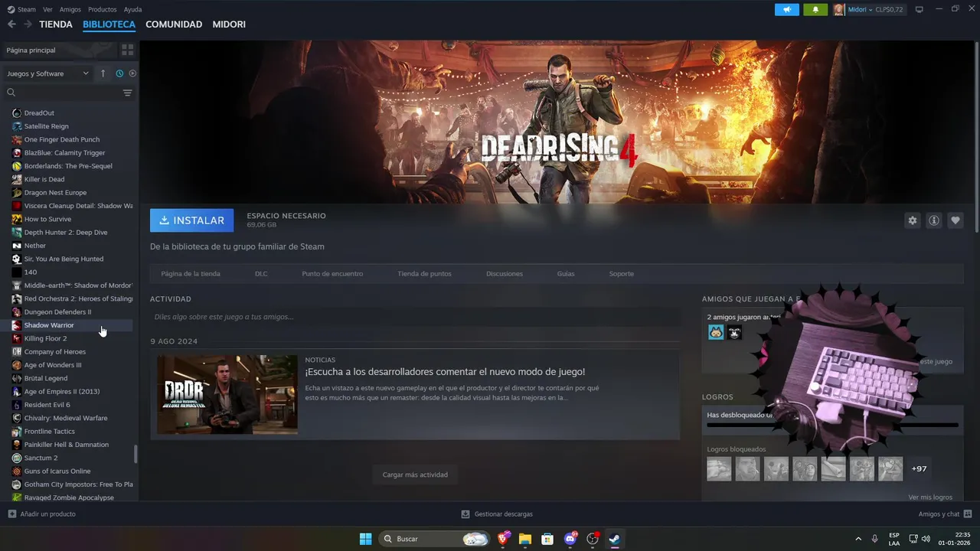Go forward with the right arrow
980x551 pixels.
[28, 24]
